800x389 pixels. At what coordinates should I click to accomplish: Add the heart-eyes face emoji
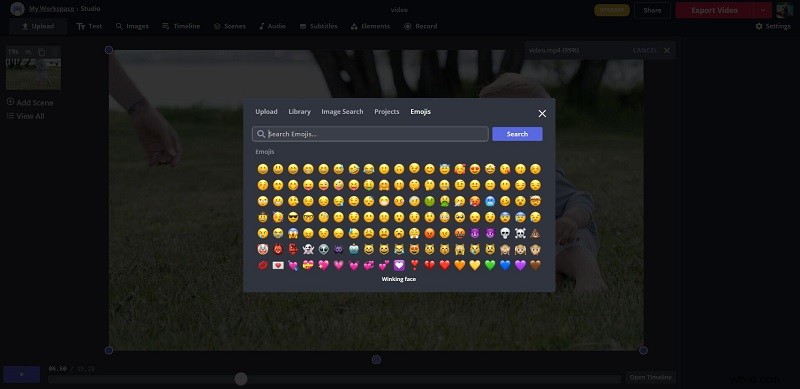(x=475, y=169)
